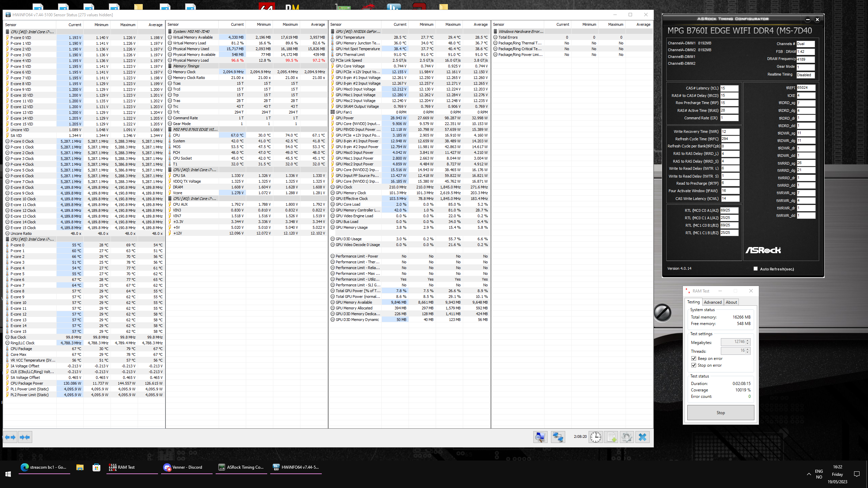Toggle the Beep on error checkbox
Viewport: 868px width, 488px height.
694,359
